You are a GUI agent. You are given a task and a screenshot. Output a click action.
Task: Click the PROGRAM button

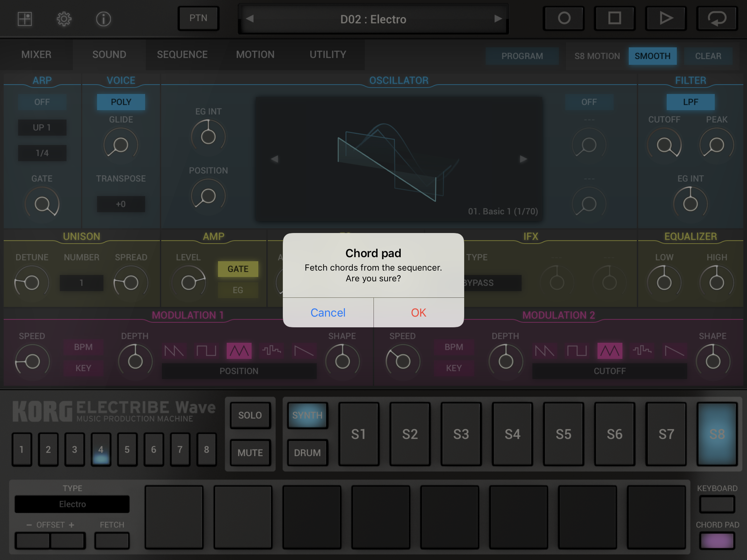[x=522, y=56]
